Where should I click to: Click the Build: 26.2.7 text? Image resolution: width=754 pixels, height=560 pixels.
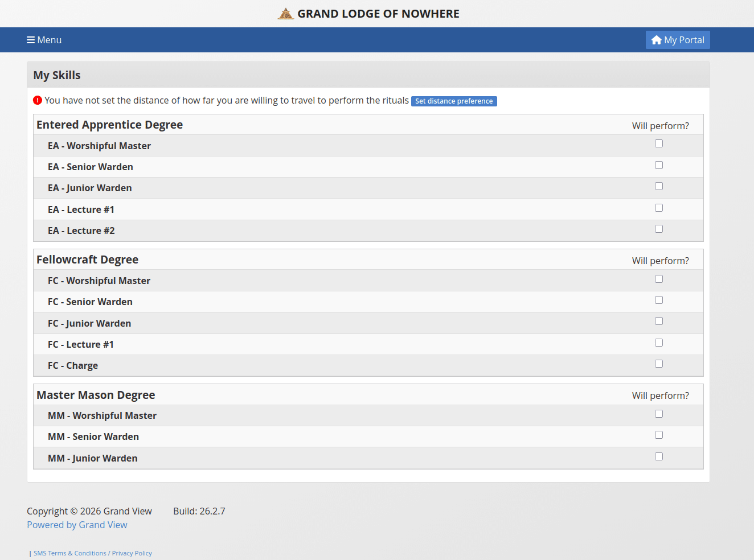point(199,511)
